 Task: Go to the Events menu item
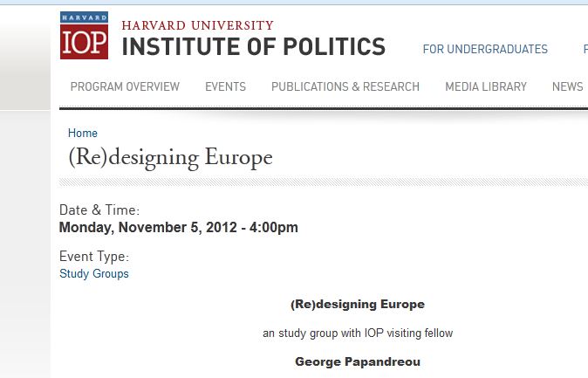pos(225,86)
